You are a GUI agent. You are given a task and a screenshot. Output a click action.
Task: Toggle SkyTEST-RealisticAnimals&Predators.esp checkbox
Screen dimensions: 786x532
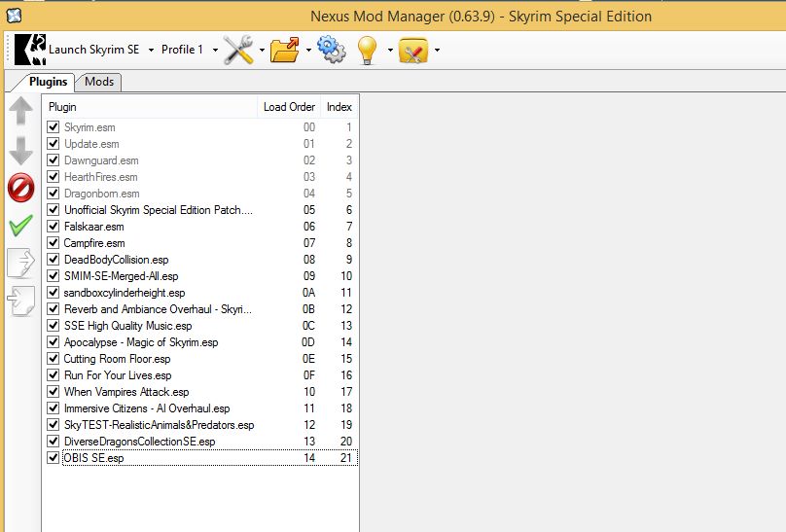pos(54,425)
